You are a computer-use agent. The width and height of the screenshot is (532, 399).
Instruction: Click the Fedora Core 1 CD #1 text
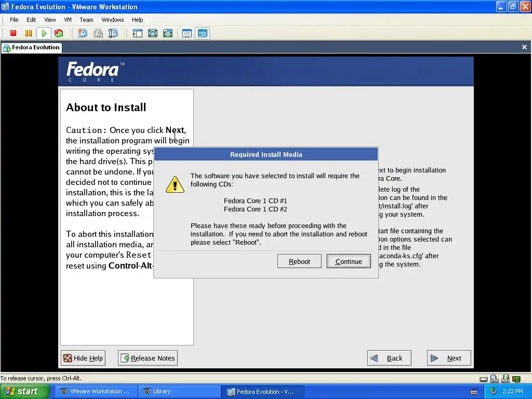tap(256, 201)
